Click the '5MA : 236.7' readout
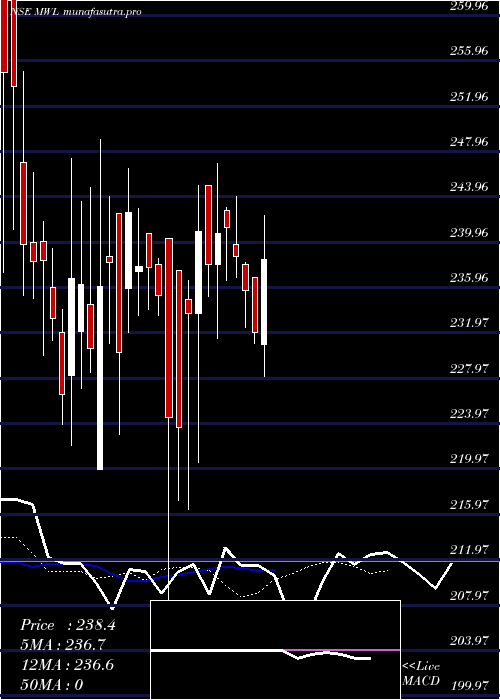500x700 pixels. click(63, 645)
